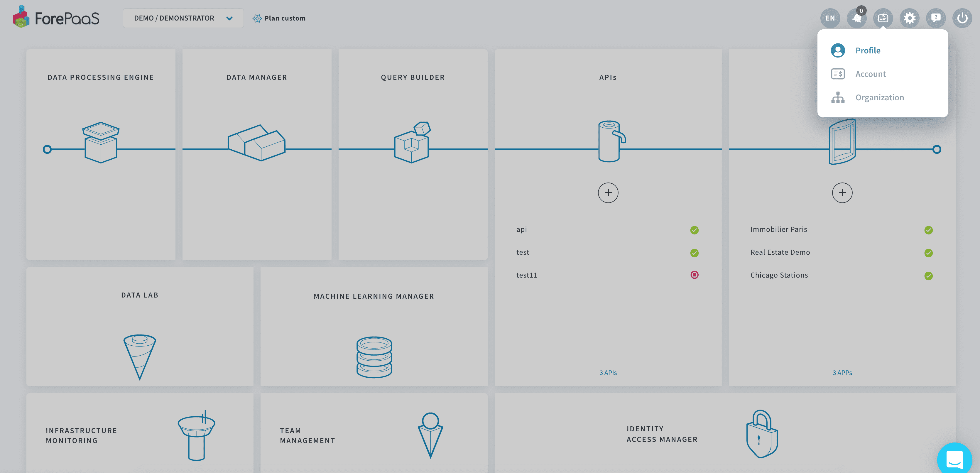Viewport: 980px width, 473px height.
Task: Open the 'test' API entry
Action: [523, 252]
